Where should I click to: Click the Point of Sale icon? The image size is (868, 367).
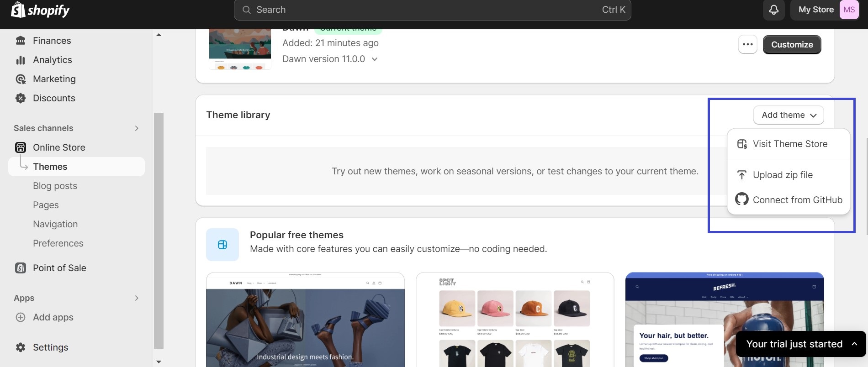[x=21, y=268]
